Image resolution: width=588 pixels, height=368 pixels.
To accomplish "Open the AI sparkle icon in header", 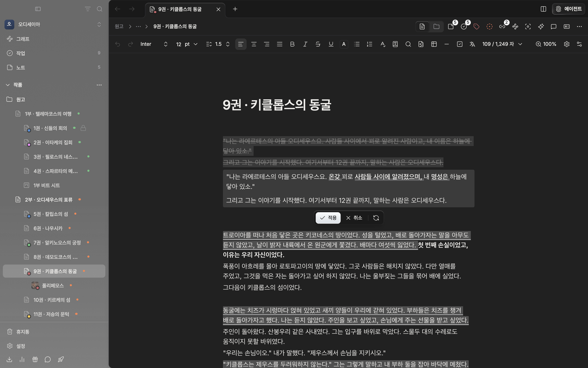I will (x=541, y=27).
